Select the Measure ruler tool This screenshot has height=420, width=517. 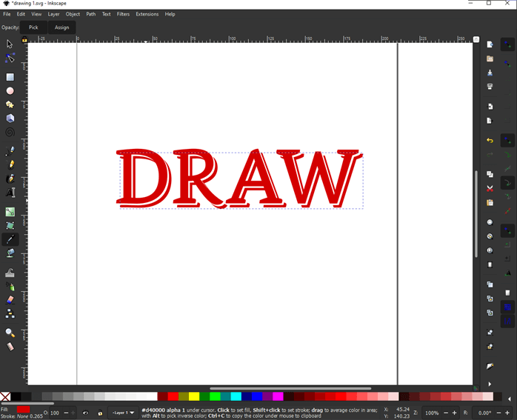click(10, 347)
